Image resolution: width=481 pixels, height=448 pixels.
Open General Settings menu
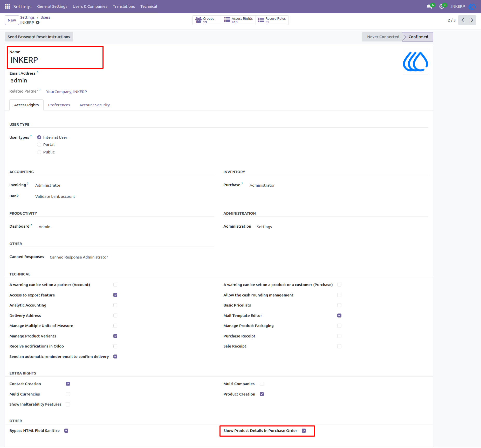pyautogui.click(x=52, y=6)
